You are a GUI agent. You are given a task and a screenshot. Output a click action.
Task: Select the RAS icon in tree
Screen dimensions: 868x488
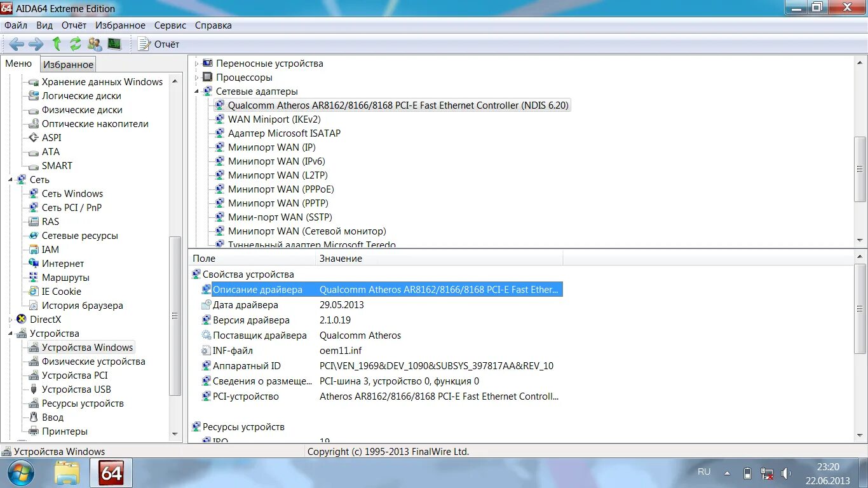(x=34, y=222)
